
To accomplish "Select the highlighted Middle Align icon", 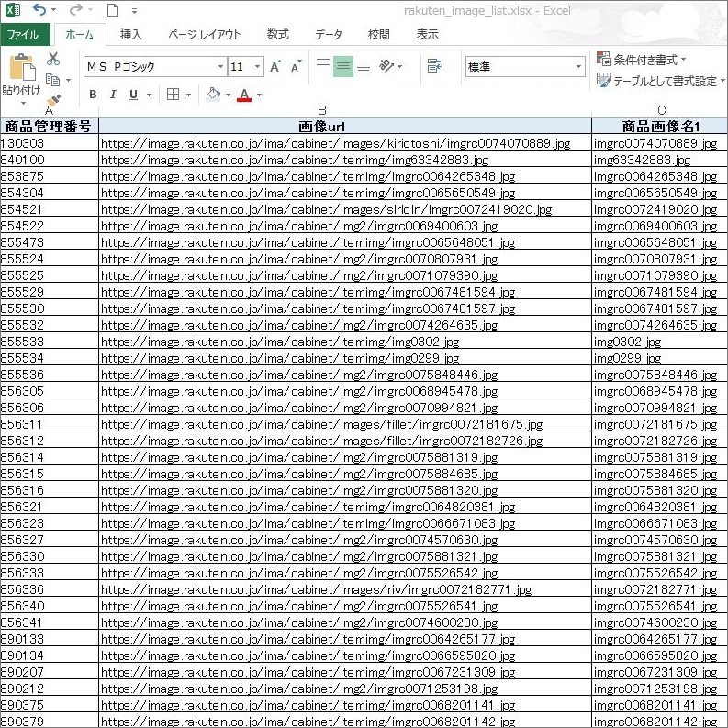I will (x=343, y=66).
